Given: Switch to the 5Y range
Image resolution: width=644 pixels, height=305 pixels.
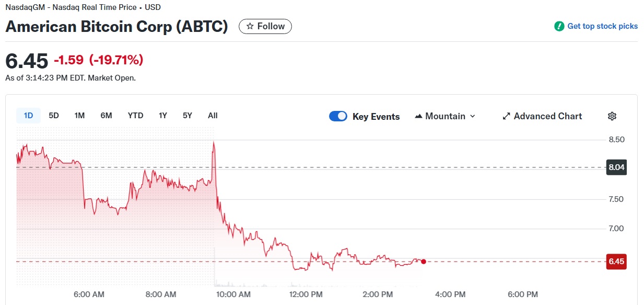Looking at the screenshot, I should pos(188,116).
